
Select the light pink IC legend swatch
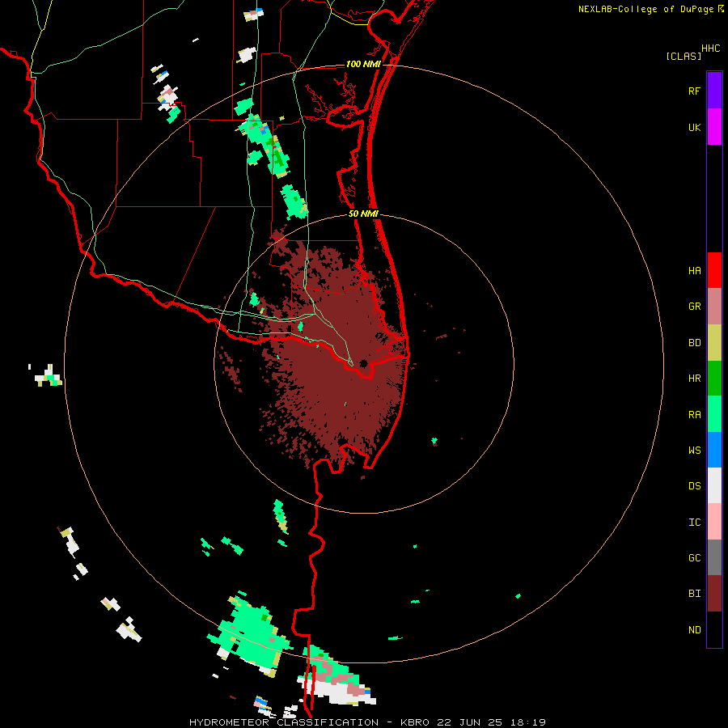pos(714,522)
